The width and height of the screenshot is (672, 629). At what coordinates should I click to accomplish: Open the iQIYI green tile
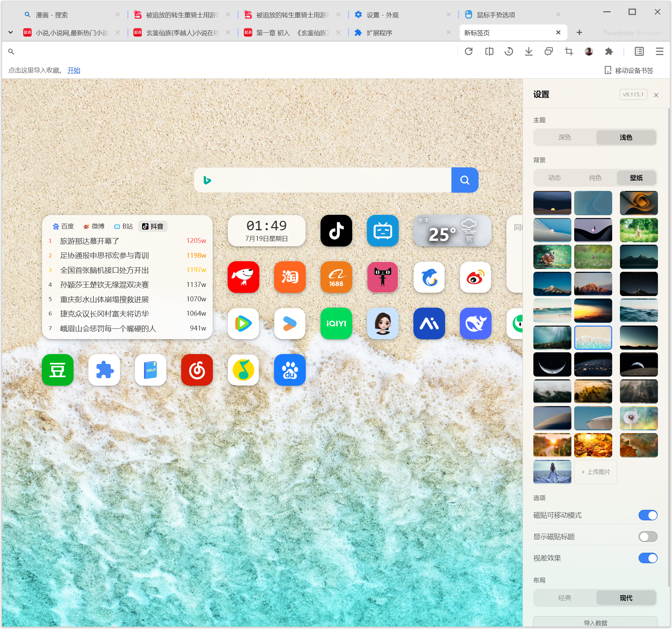coord(336,323)
